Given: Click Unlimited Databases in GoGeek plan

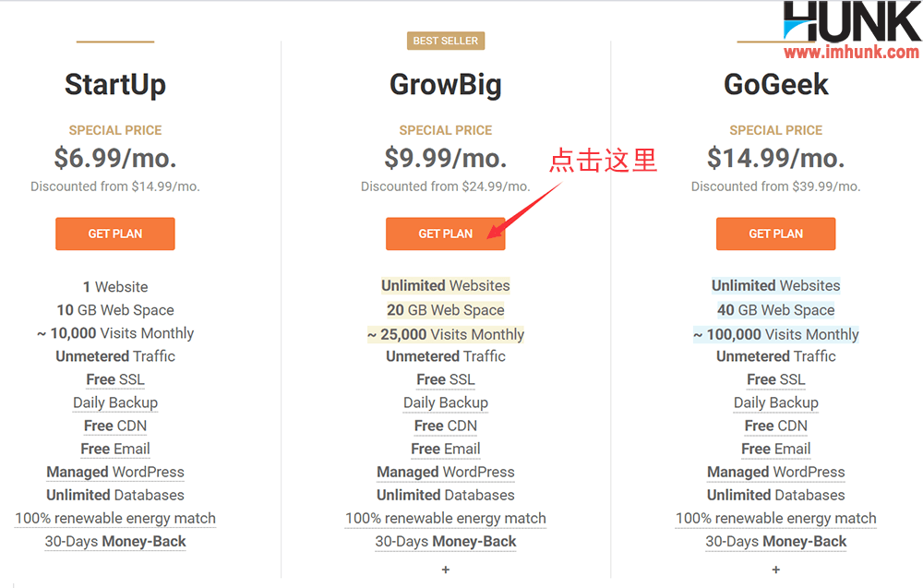Looking at the screenshot, I should point(776,495).
